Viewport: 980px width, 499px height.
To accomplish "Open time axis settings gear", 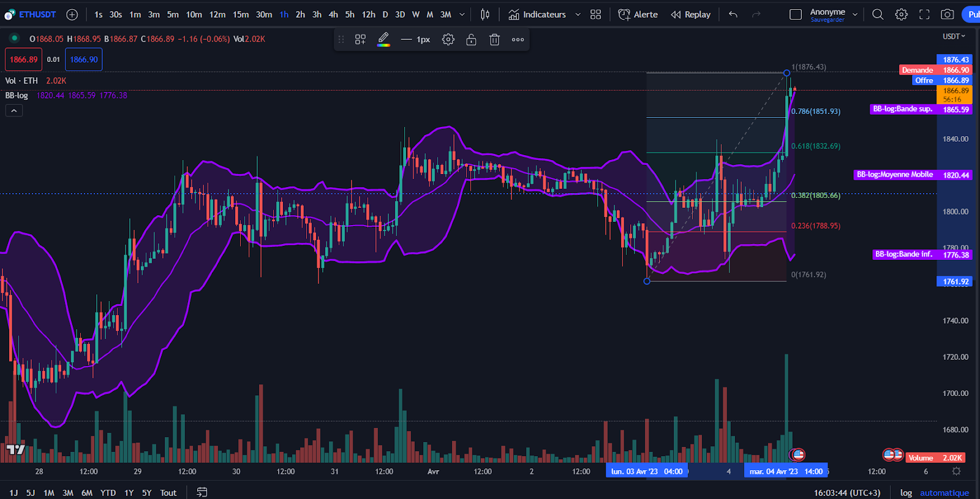I will pyautogui.click(x=956, y=471).
